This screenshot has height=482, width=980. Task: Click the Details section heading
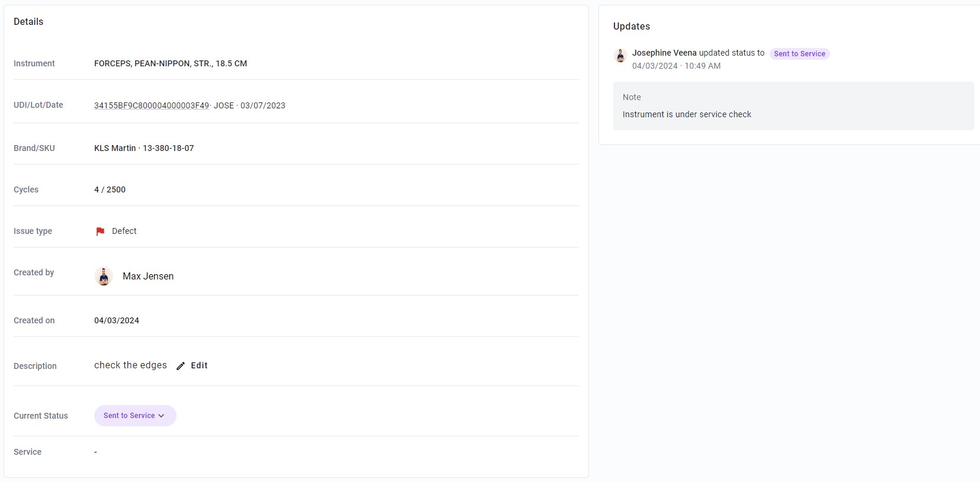click(28, 21)
